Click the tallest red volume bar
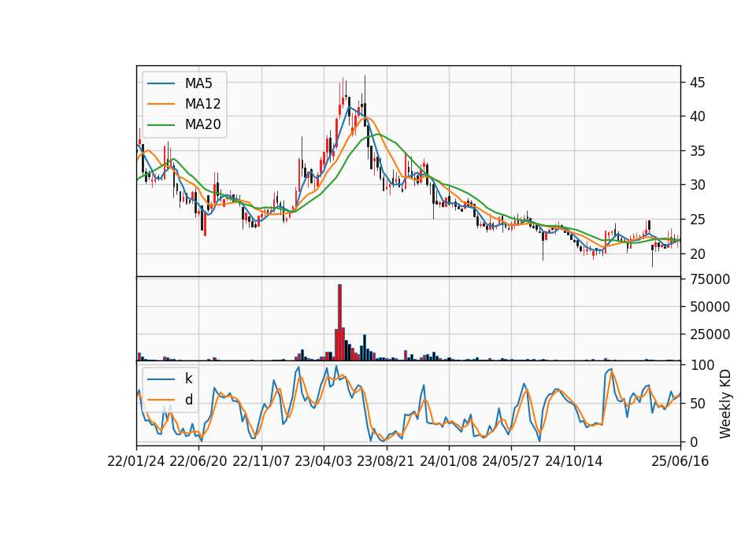Screen dimensions: 756x543 tap(340, 323)
